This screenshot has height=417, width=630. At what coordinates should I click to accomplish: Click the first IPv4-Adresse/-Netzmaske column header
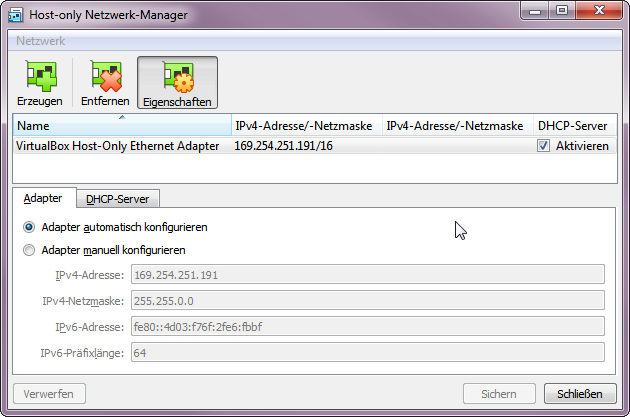(x=307, y=126)
